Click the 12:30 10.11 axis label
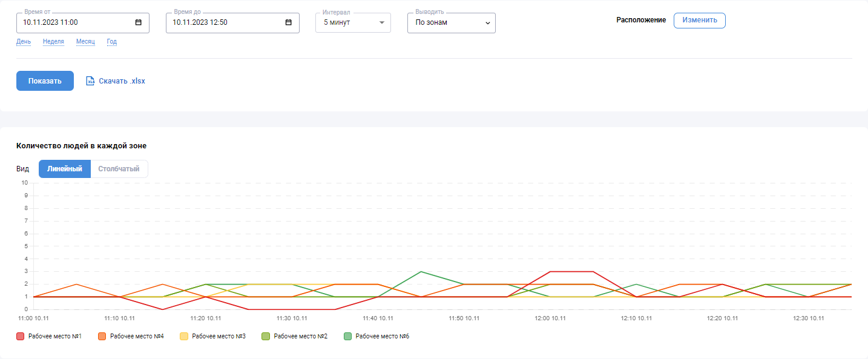The image size is (868, 359). tap(808, 318)
